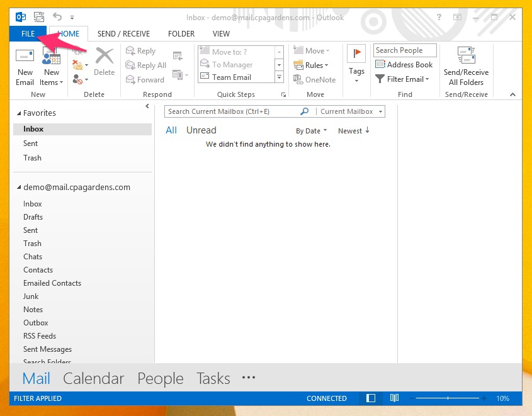The height and width of the screenshot is (416, 532).
Task: Open the Drafts folder
Action: coord(33,217)
